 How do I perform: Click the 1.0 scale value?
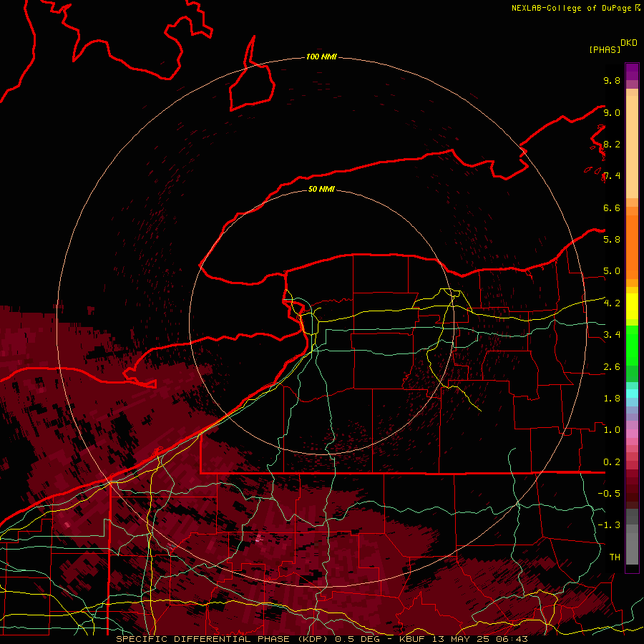click(x=612, y=430)
